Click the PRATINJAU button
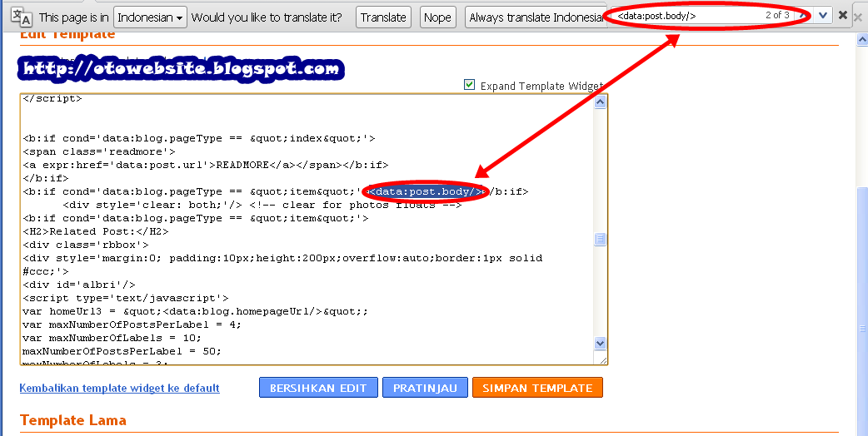Screen dimensions: 868x436 (425, 388)
